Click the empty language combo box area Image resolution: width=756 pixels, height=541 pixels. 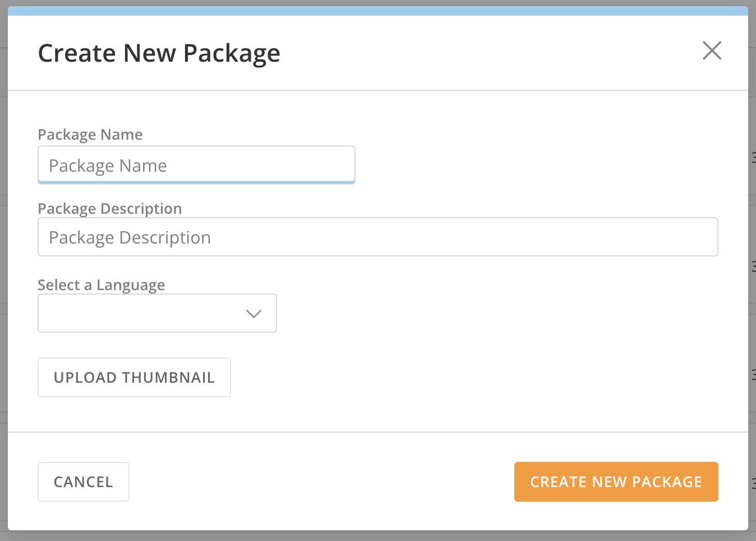(x=135, y=313)
